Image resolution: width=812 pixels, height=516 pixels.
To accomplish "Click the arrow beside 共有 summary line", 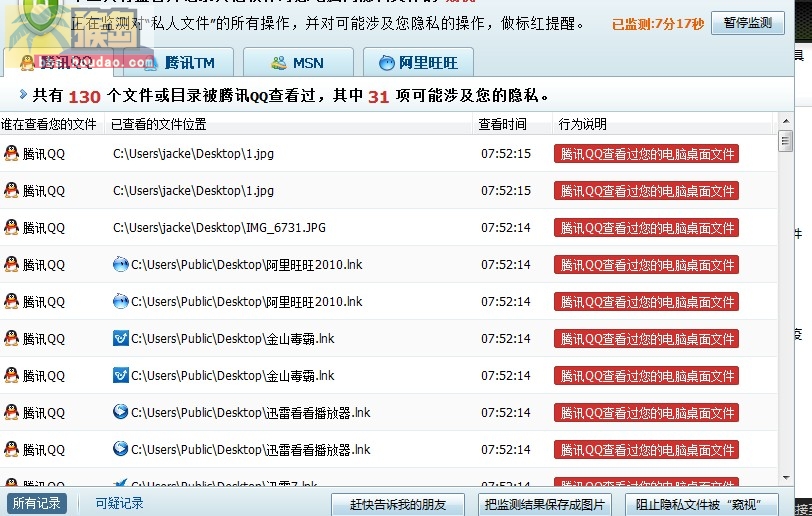I will 23,94.
